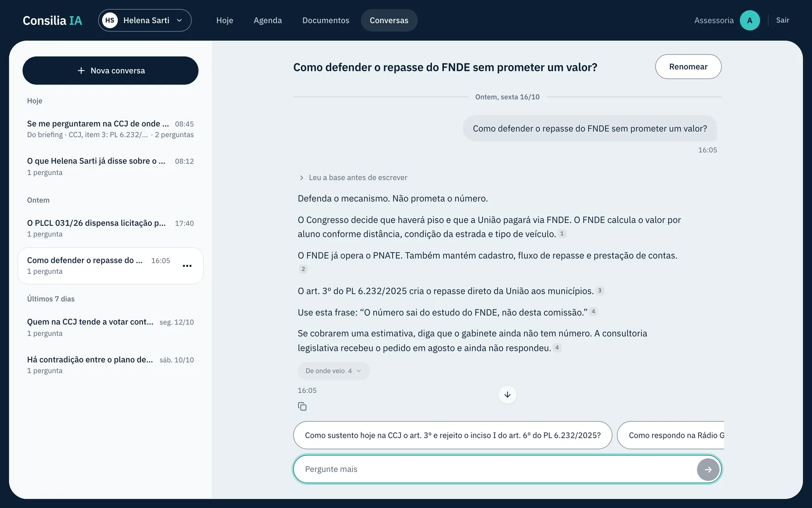
Task: Click the conversation title heading
Action: 445,67
